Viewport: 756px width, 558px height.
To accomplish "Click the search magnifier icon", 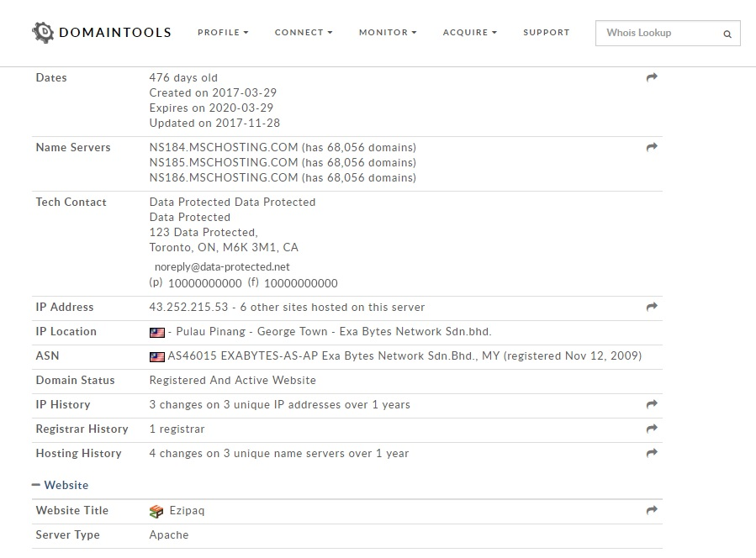I will pos(727,34).
